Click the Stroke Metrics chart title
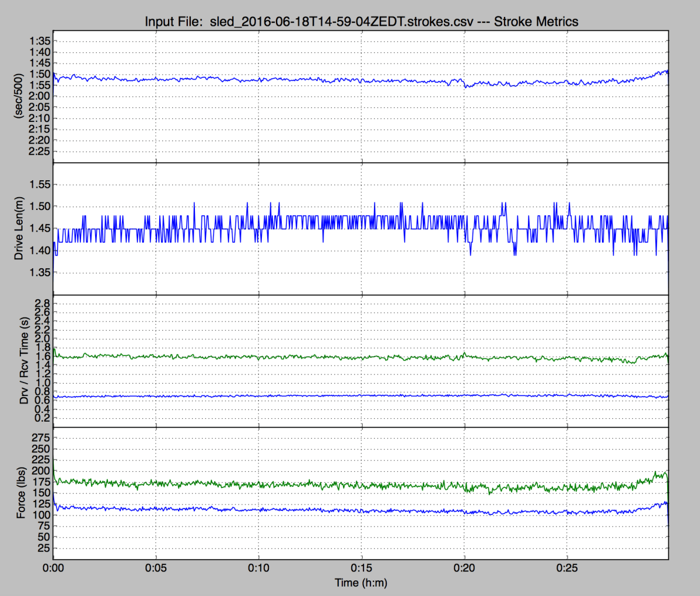This screenshot has height=596, width=700. click(362, 22)
